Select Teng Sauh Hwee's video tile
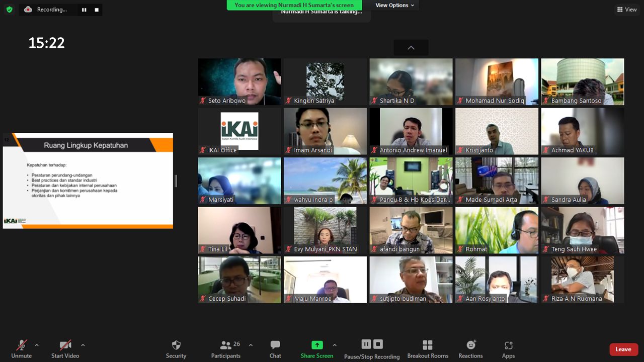This screenshot has height=362, width=644. (x=583, y=230)
